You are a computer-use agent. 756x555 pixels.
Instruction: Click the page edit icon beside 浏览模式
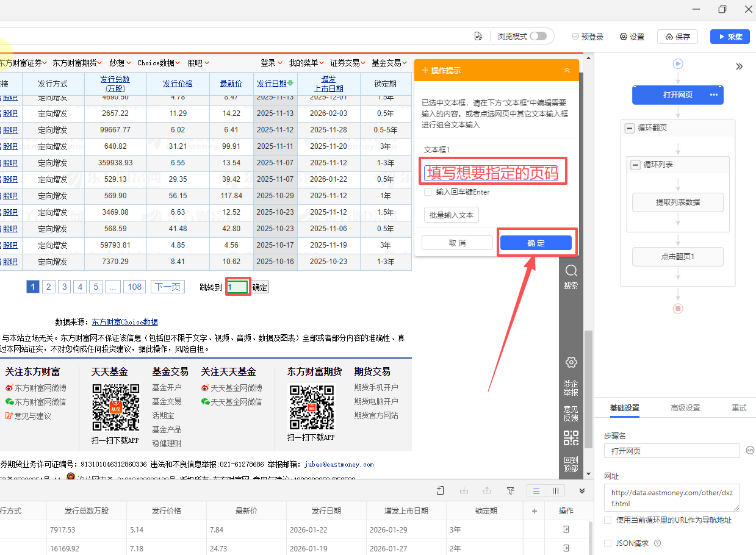coord(478,37)
